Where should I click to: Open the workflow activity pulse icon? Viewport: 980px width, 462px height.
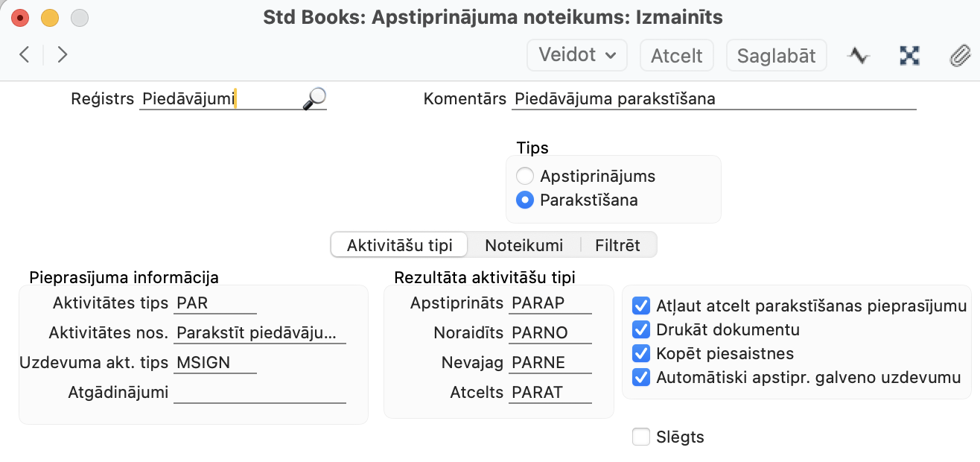(x=859, y=55)
